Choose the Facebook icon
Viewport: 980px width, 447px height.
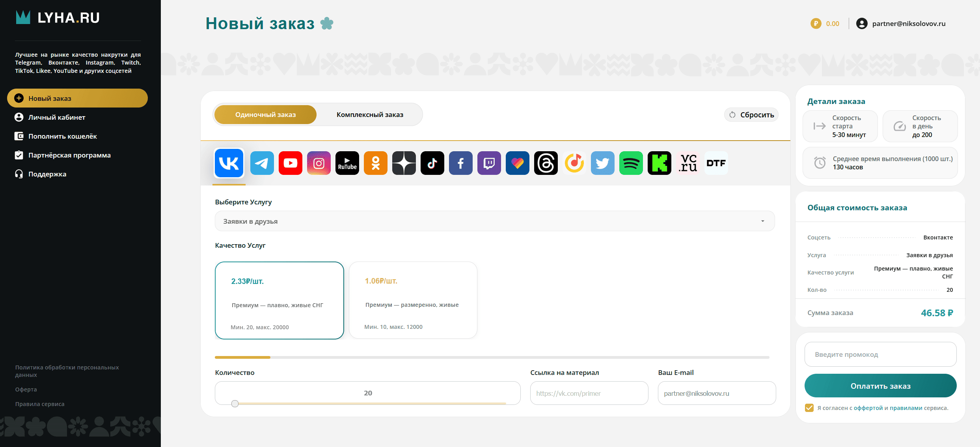(x=461, y=163)
